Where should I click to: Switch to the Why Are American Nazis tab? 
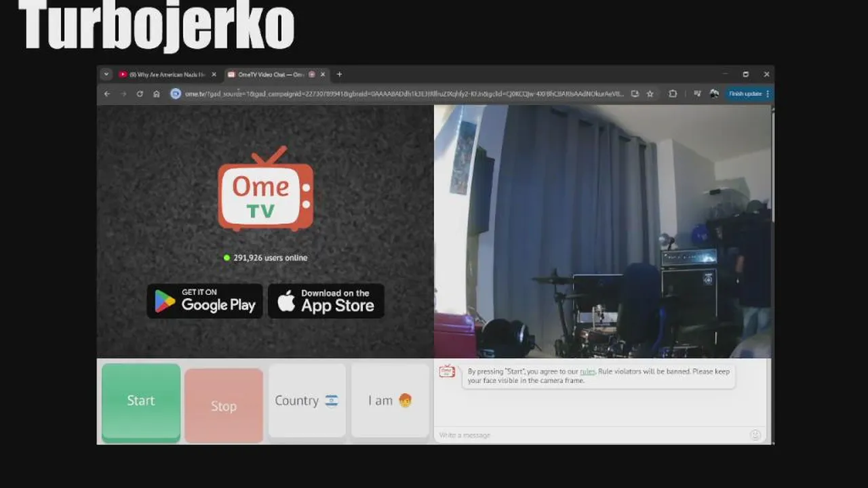167,75
